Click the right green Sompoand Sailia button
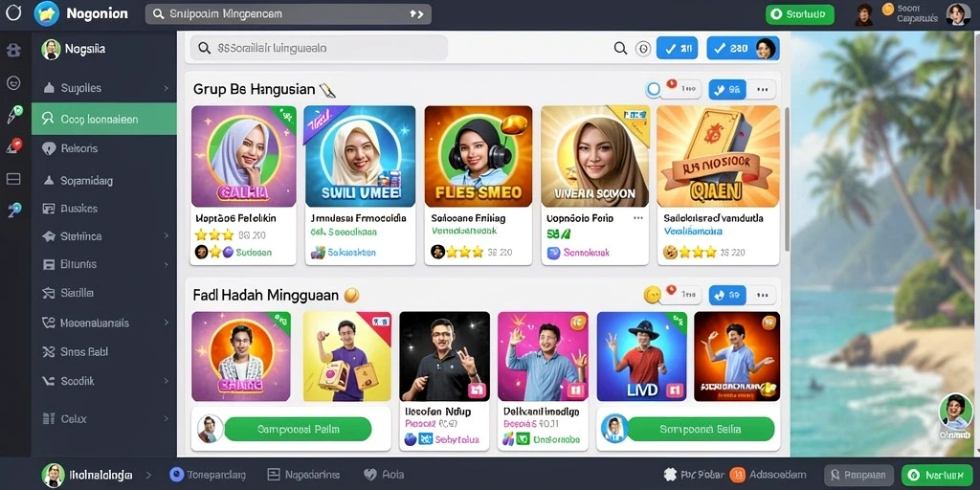980x490 pixels. (x=701, y=430)
